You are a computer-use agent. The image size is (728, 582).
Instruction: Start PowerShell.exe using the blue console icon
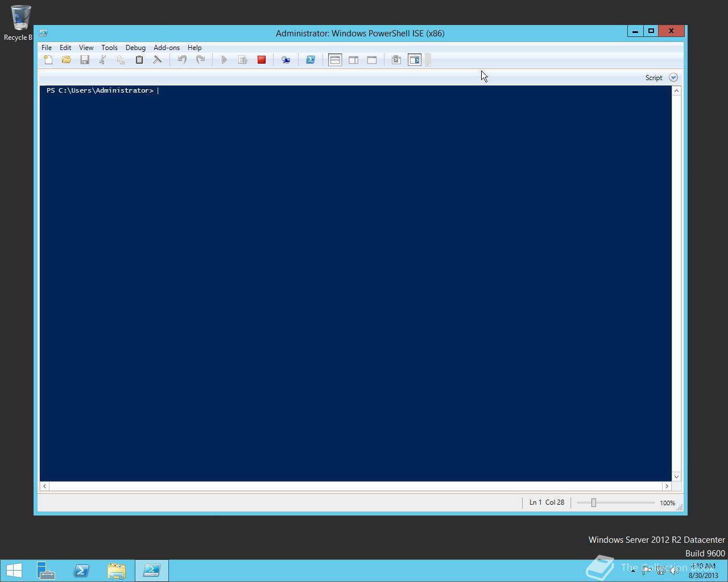[311, 60]
